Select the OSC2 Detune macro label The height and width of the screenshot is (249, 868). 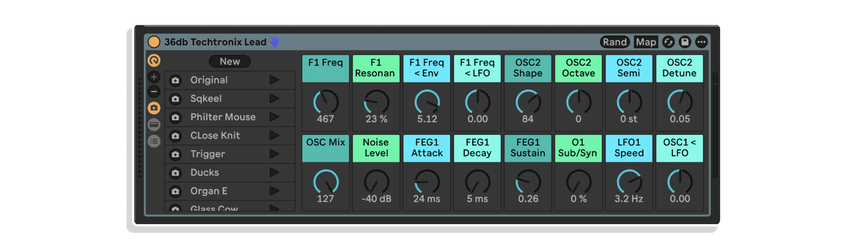(x=680, y=68)
